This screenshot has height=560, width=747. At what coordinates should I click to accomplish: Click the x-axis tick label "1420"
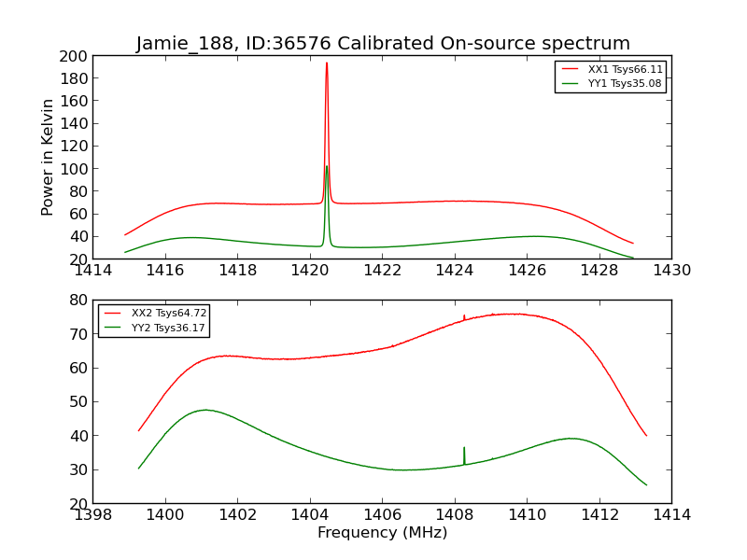310,270
